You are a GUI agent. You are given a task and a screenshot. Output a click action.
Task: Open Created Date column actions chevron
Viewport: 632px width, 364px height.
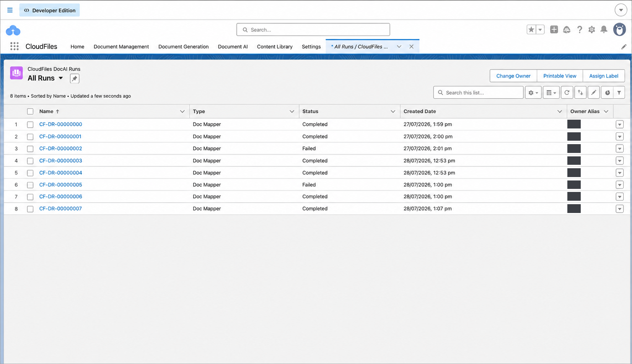pyautogui.click(x=560, y=111)
